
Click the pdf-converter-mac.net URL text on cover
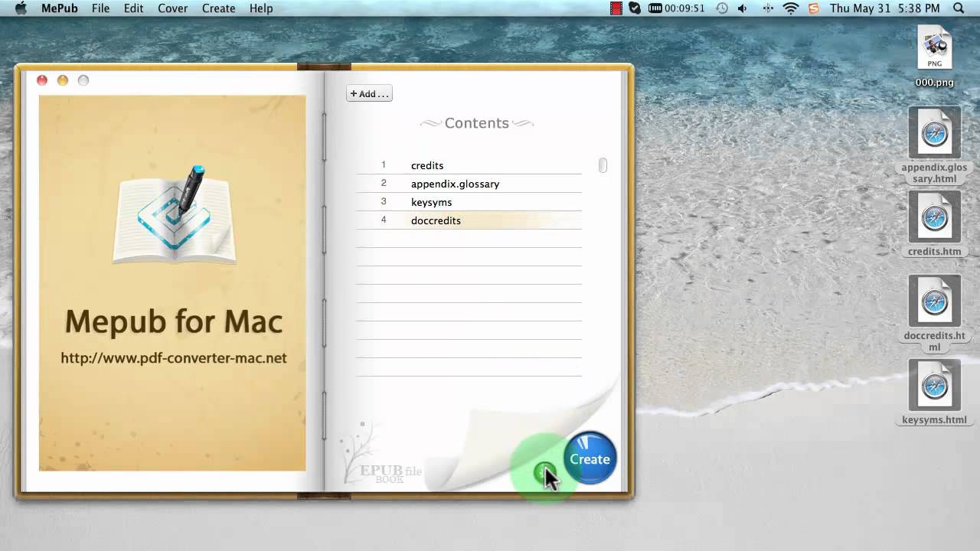(174, 357)
